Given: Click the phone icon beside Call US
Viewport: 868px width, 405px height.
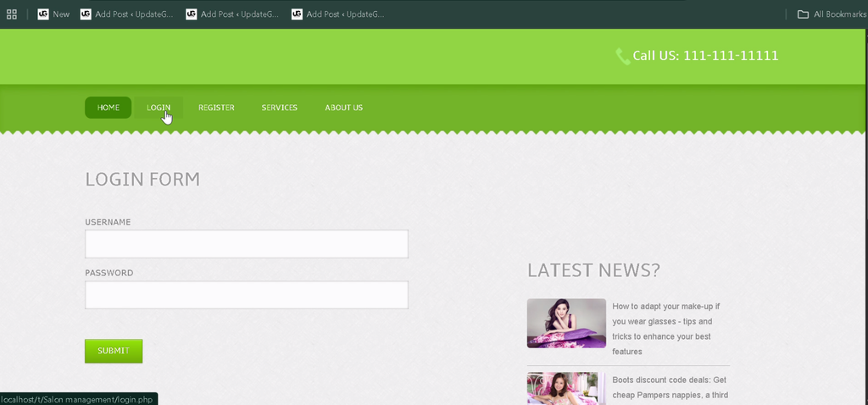Looking at the screenshot, I should (x=623, y=57).
